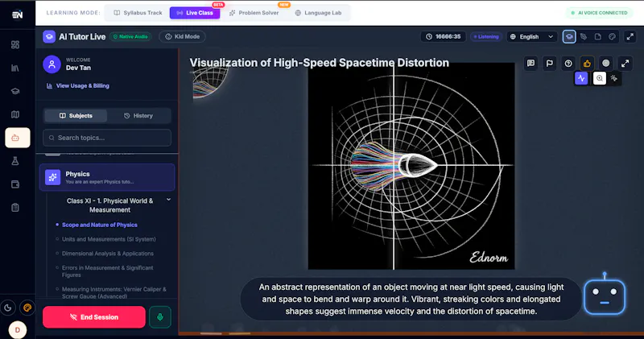Click the AI robot assistant face

tap(605, 296)
